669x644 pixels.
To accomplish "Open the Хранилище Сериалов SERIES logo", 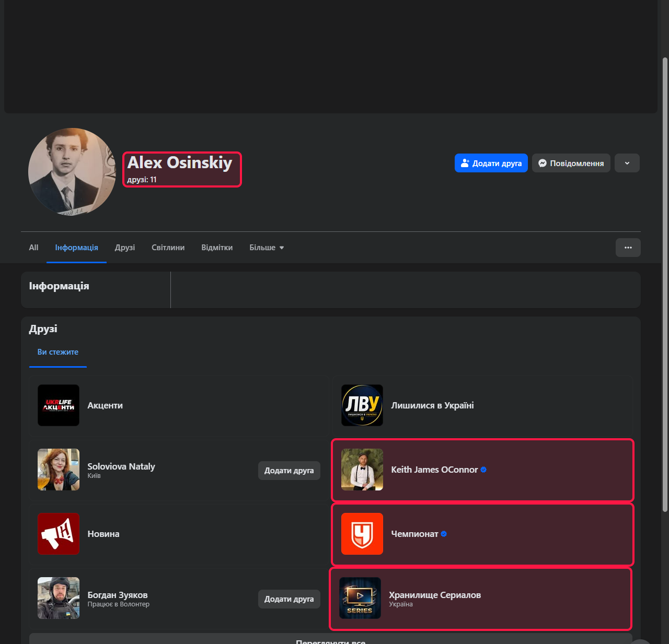I will [360, 598].
